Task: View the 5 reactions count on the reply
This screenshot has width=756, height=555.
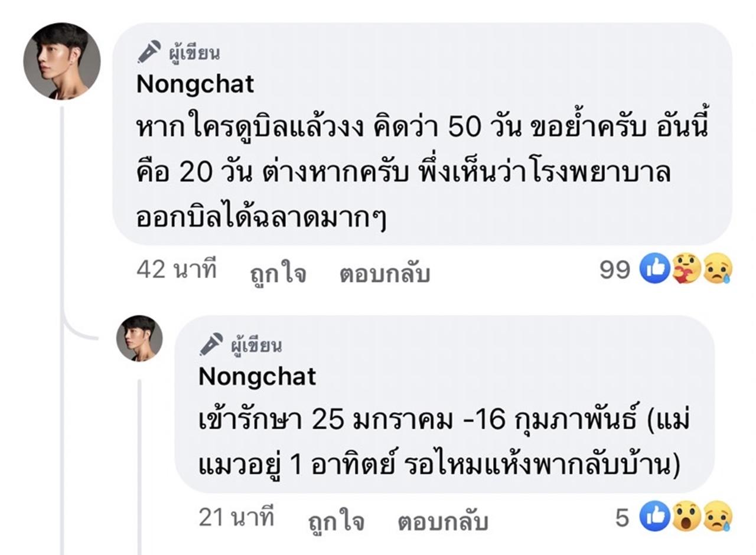Action: 623,518
